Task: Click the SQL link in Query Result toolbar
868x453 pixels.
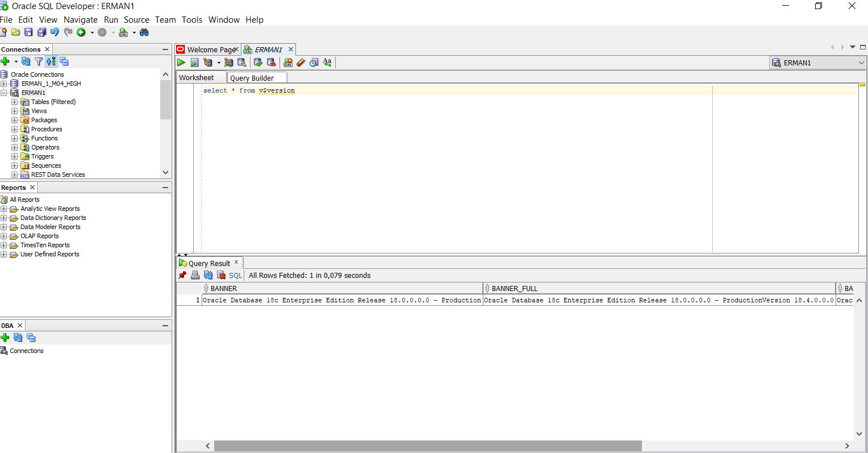Action: pyautogui.click(x=235, y=275)
